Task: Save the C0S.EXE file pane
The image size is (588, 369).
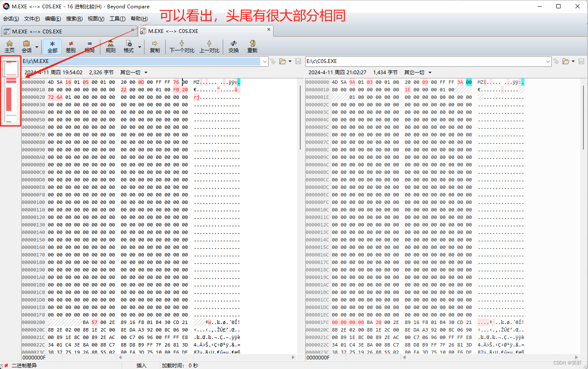Action: point(581,61)
